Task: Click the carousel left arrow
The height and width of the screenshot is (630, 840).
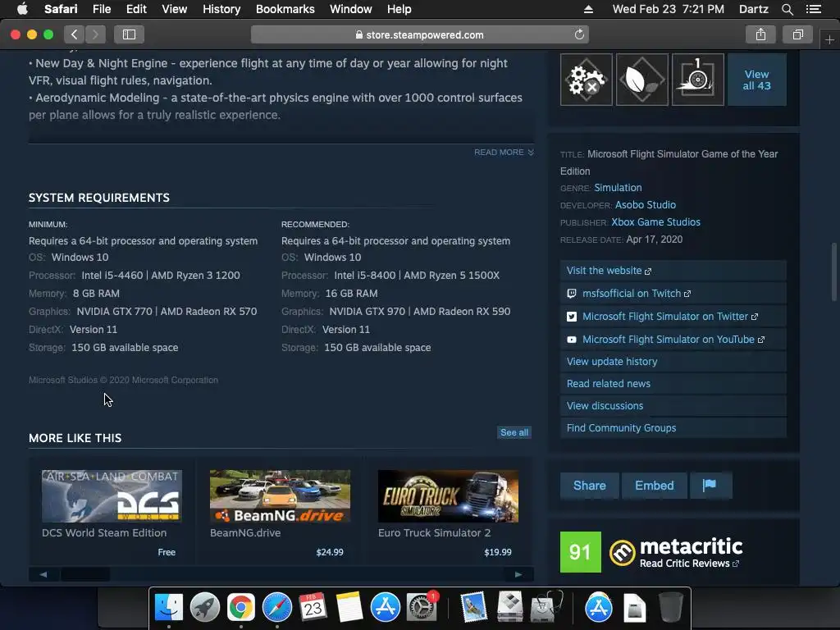Action: coord(43,574)
